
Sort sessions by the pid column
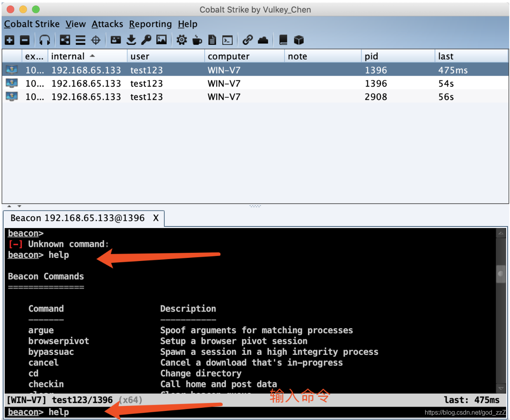(x=398, y=56)
